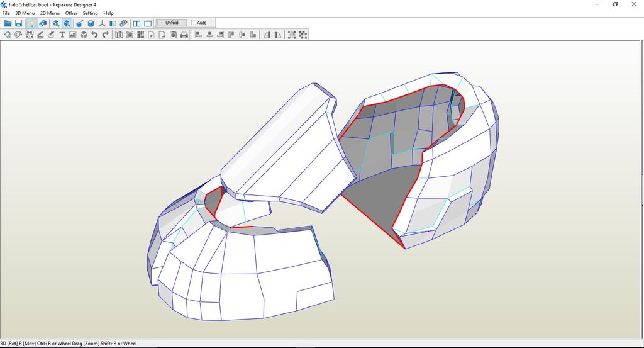Viewport: 644px width, 348px height.
Task: Open the Other menu
Action: tap(71, 13)
